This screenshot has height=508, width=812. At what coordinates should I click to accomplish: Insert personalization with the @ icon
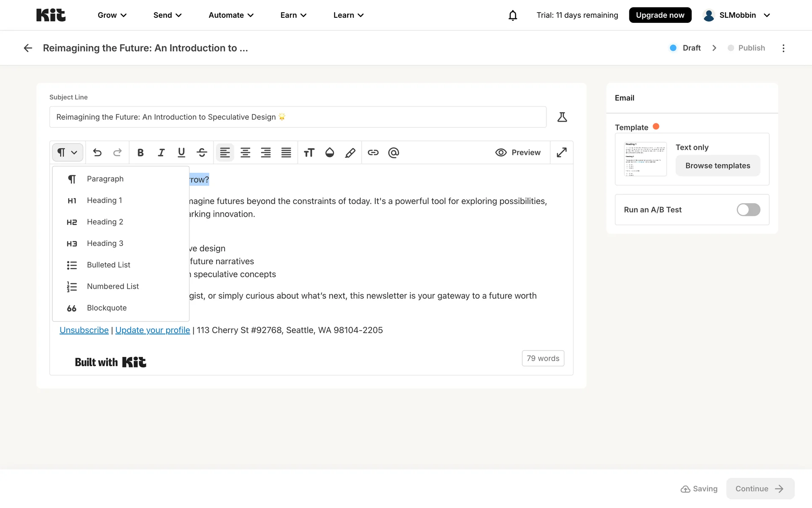pos(393,152)
